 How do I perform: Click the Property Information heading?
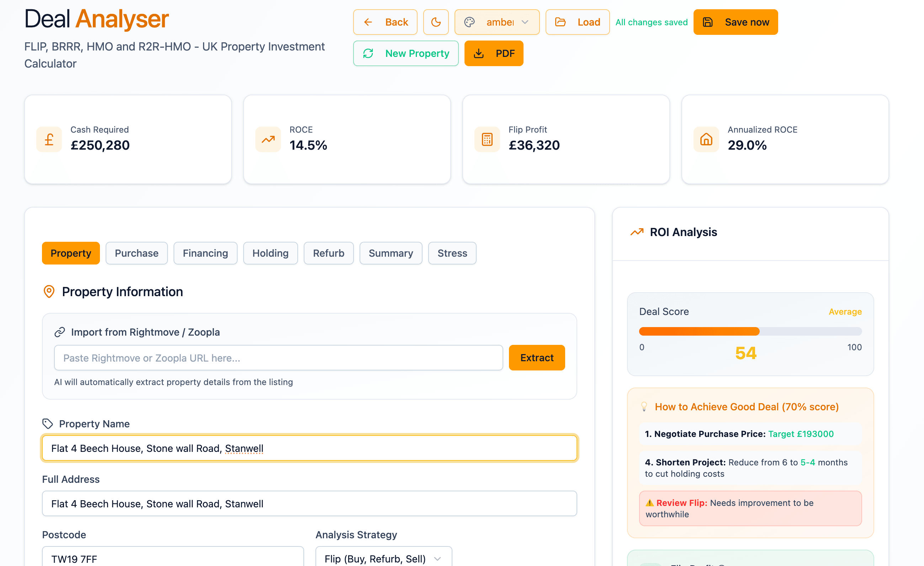click(123, 292)
